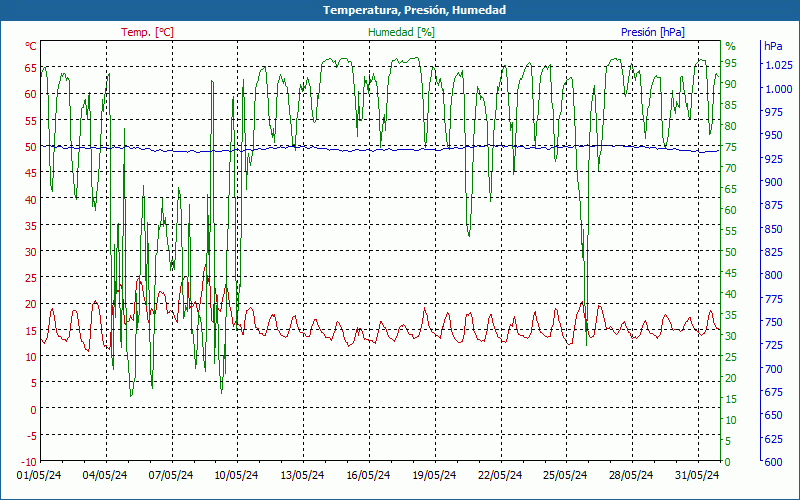Image resolution: width=800 pixels, height=500 pixels.
Task: Click the blue pressure axis value 925
Action: [x=774, y=159]
